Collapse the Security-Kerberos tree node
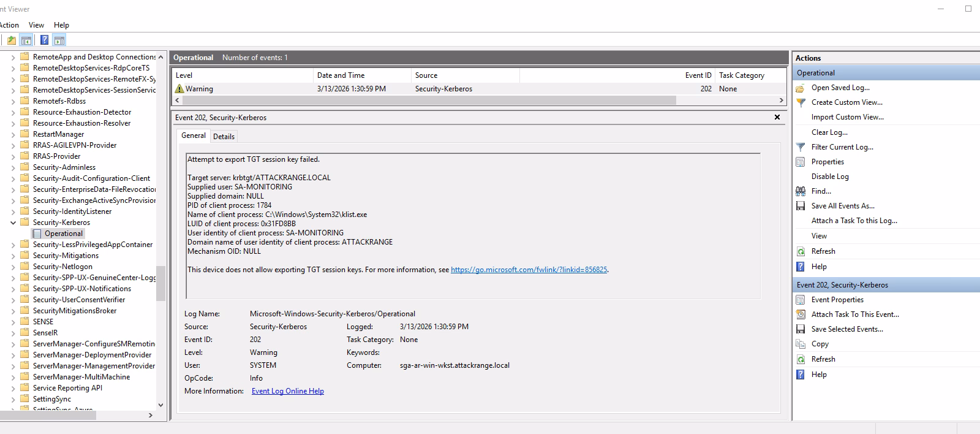 (x=13, y=223)
